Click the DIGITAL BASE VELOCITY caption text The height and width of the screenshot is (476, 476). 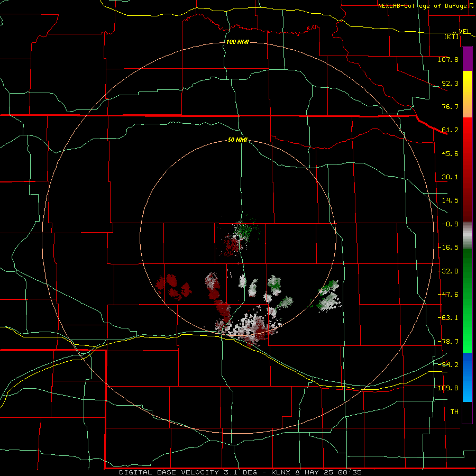[169, 472]
